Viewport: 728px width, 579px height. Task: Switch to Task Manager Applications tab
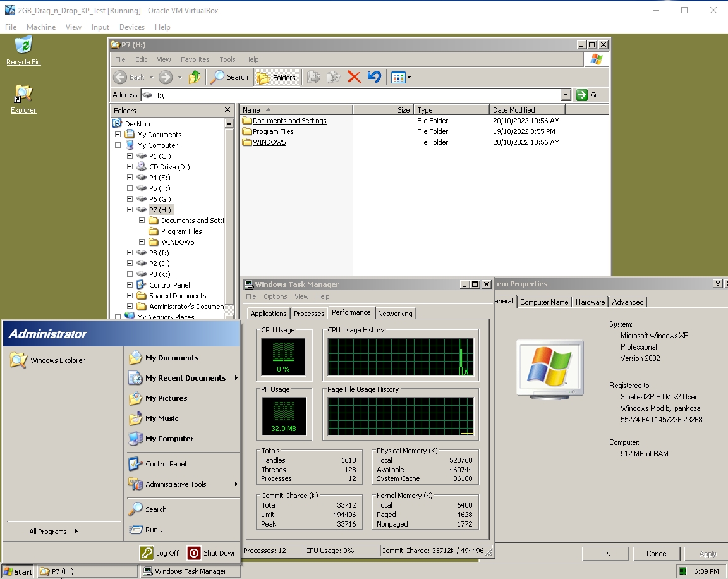269,314
